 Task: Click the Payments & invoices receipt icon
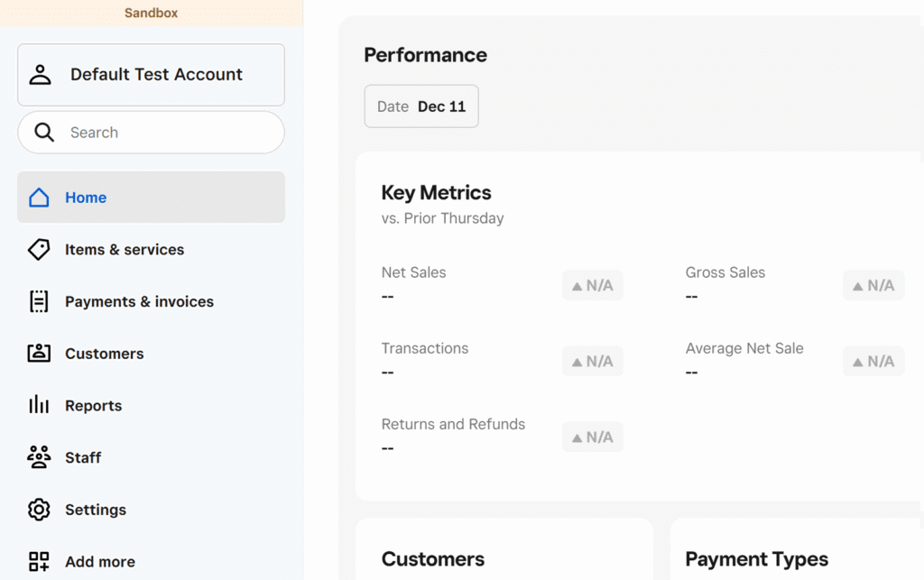click(39, 302)
